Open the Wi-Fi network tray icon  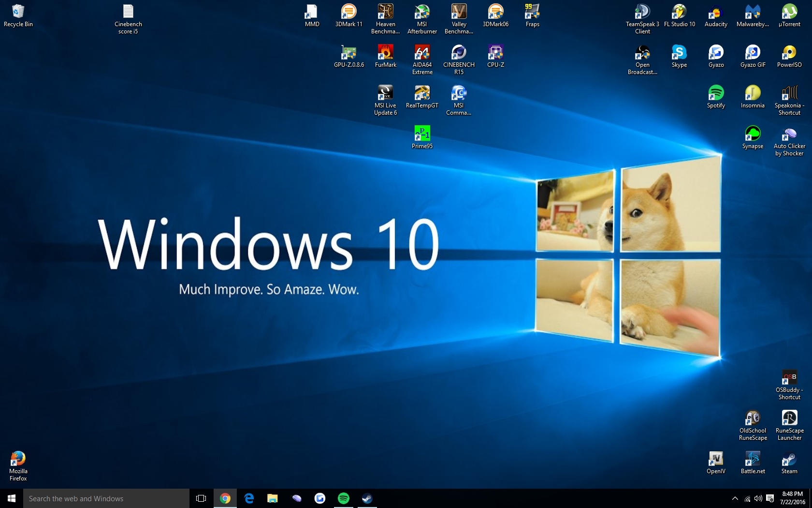747,498
